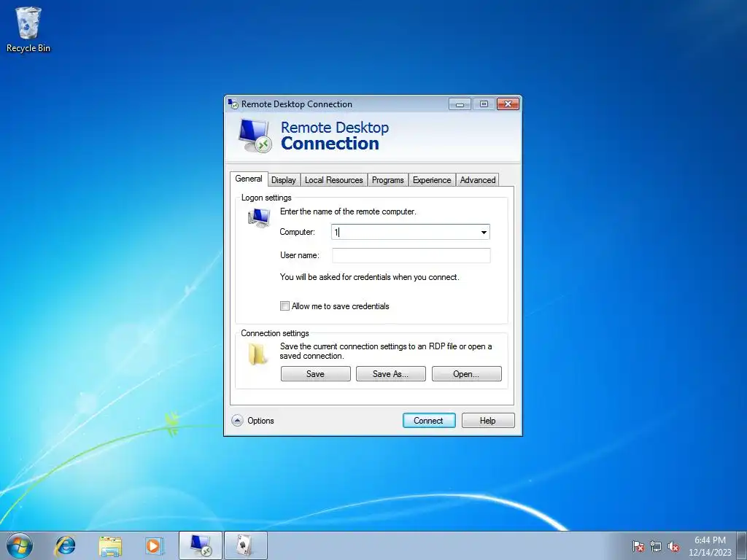The height and width of the screenshot is (560, 747).
Task: Open Windows Media Player taskbar icon
Action: (154, 545)
